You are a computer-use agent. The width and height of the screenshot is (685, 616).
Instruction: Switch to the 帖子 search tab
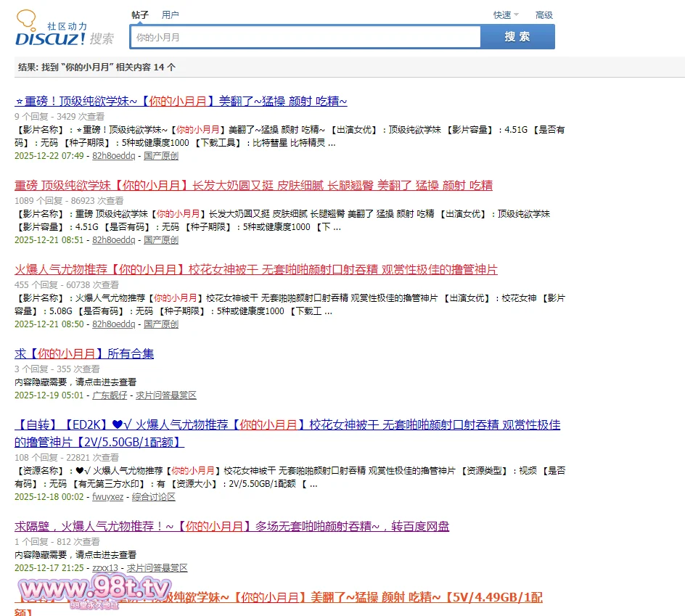point(140,15)
